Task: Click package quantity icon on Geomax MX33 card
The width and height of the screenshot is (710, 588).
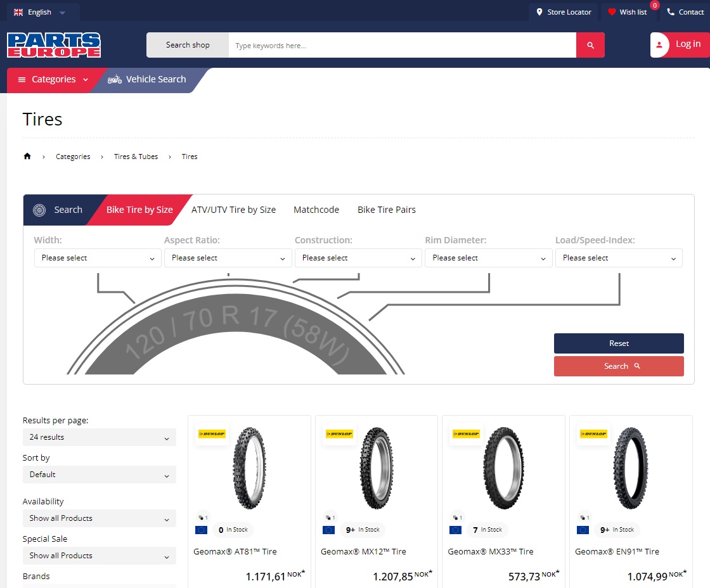Action: click(457, 518)
